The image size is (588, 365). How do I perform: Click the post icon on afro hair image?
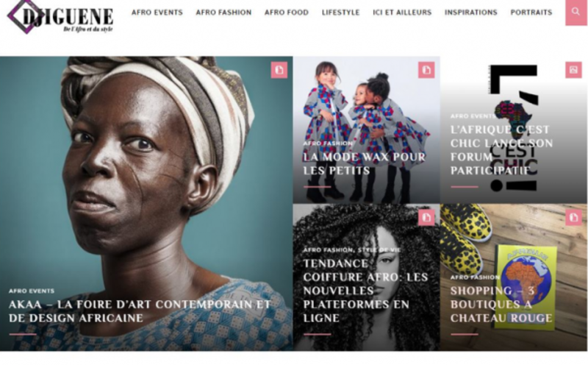[x=426, y=217]
